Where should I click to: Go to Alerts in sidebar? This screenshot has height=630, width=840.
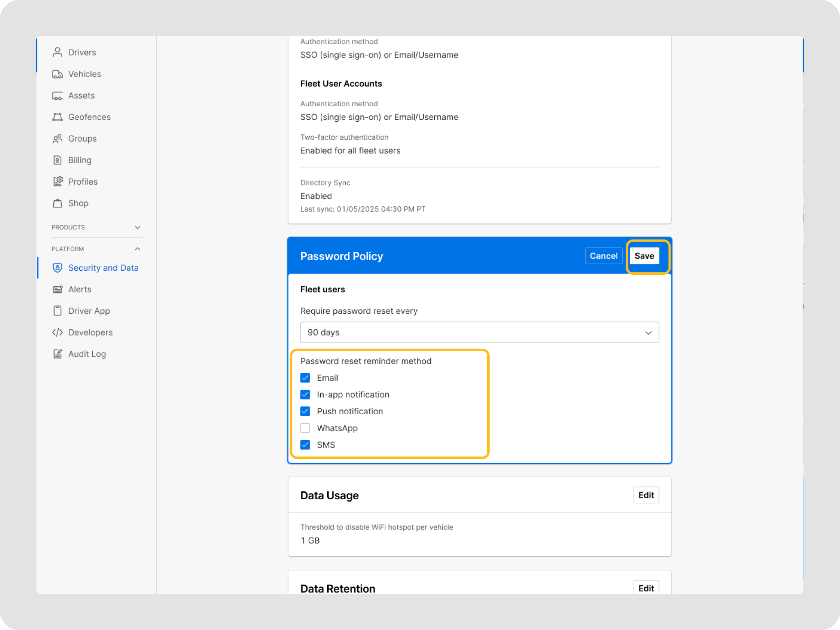[x=80, y=289]
